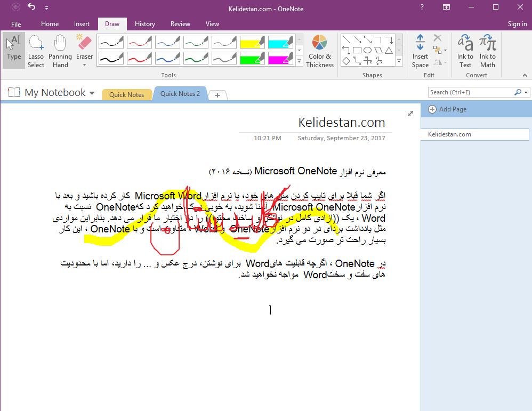Open My Notebook dropdown

(x=92, y=93)
